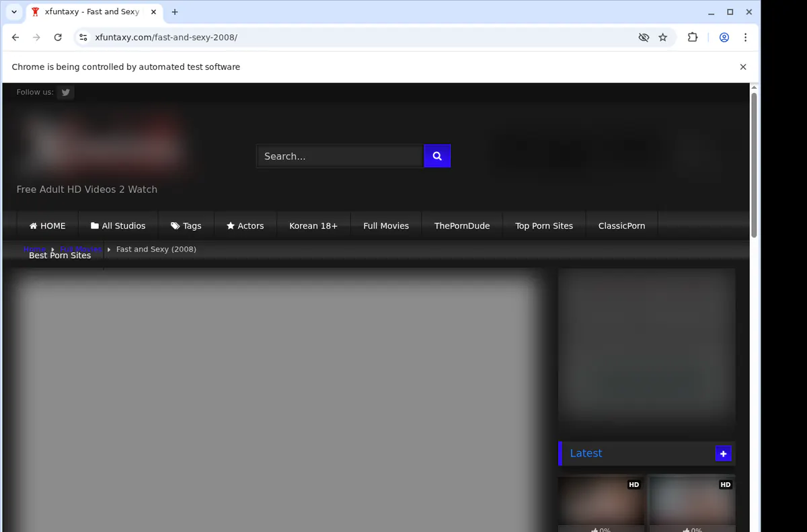
Task: Click the Fast and Sexy (2008) breadcrumb text
Action: tap(156, 250)
